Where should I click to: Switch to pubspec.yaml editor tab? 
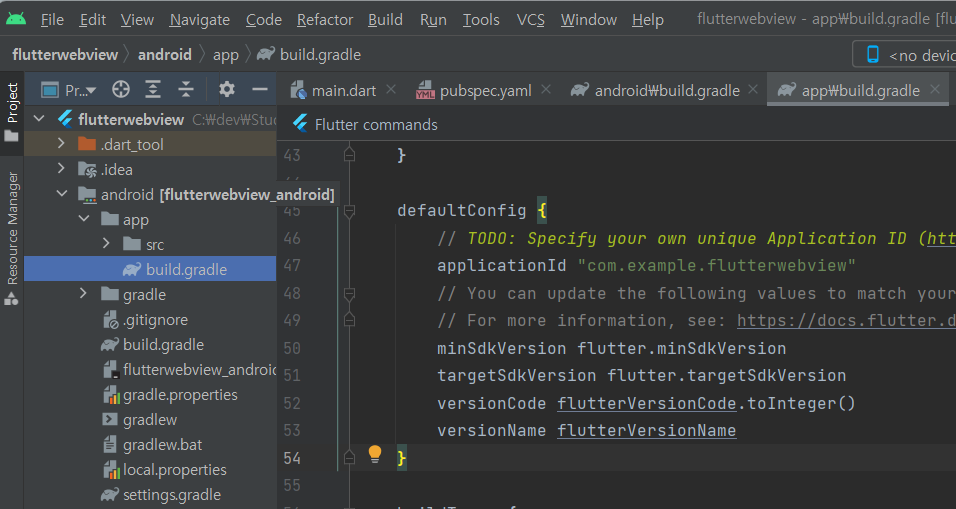pos(474,90)
